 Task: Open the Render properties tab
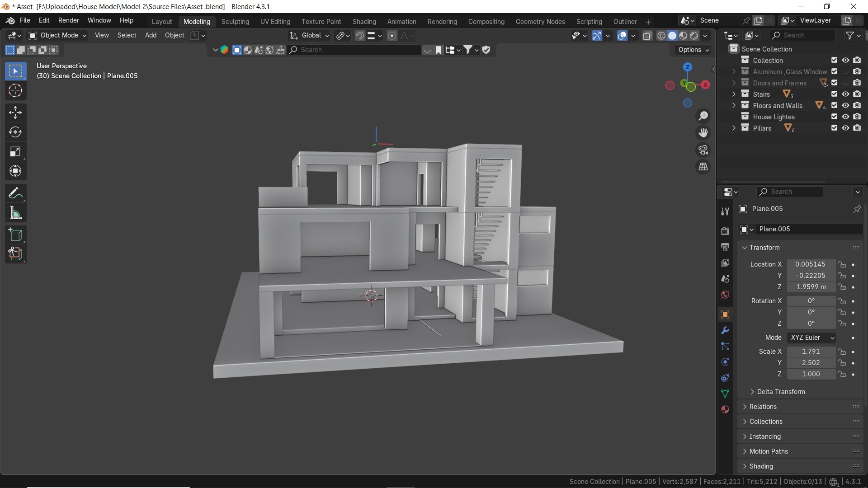[725, 231]
